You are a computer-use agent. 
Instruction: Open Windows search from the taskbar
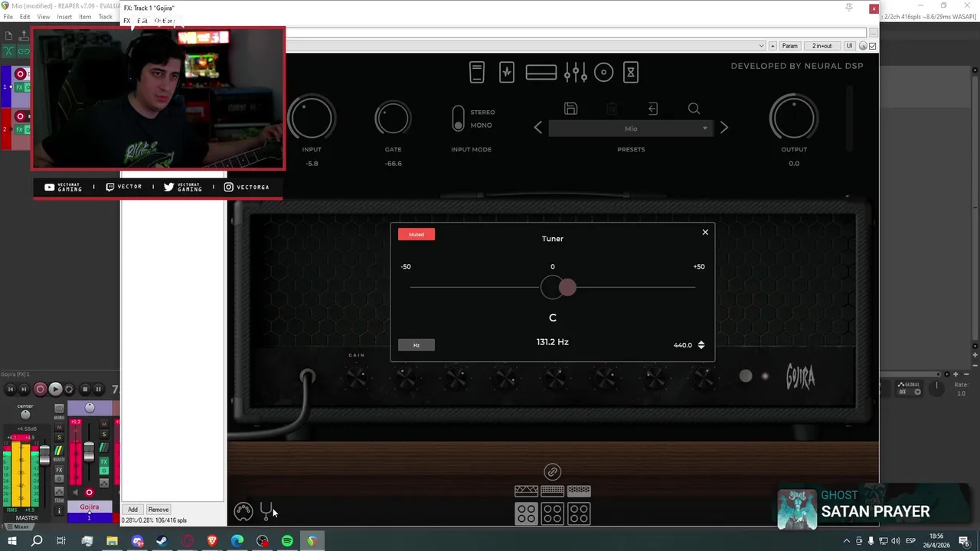pos(36,541)
